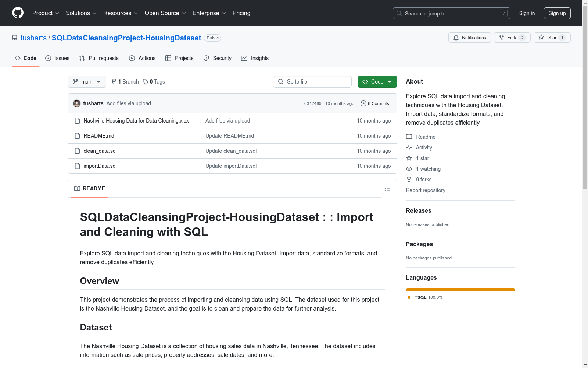Image resolution: width=588 pixels, height=368 pixels.
Task: Open the Update clean_data.sql commit message
Action: click(x=231, y=151)
